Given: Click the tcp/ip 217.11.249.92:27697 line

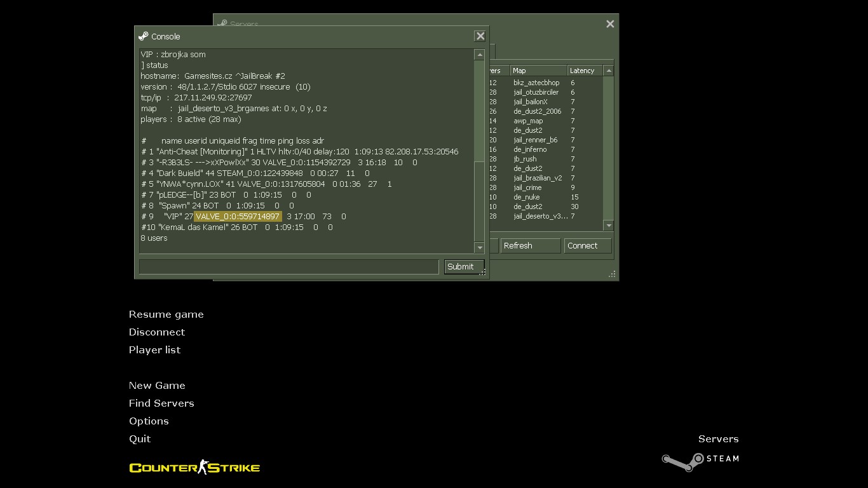Looking at the screenshot, I should pos(196,98).
